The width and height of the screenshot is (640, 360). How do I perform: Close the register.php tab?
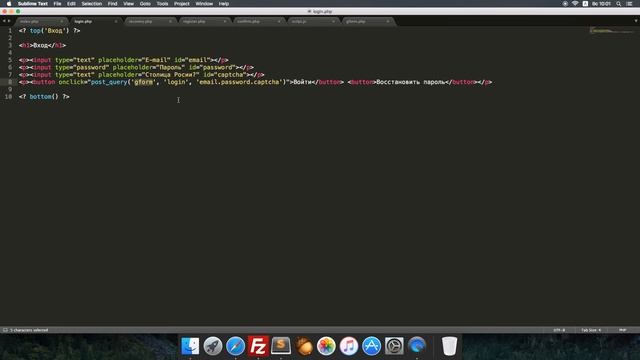[224, 21]
